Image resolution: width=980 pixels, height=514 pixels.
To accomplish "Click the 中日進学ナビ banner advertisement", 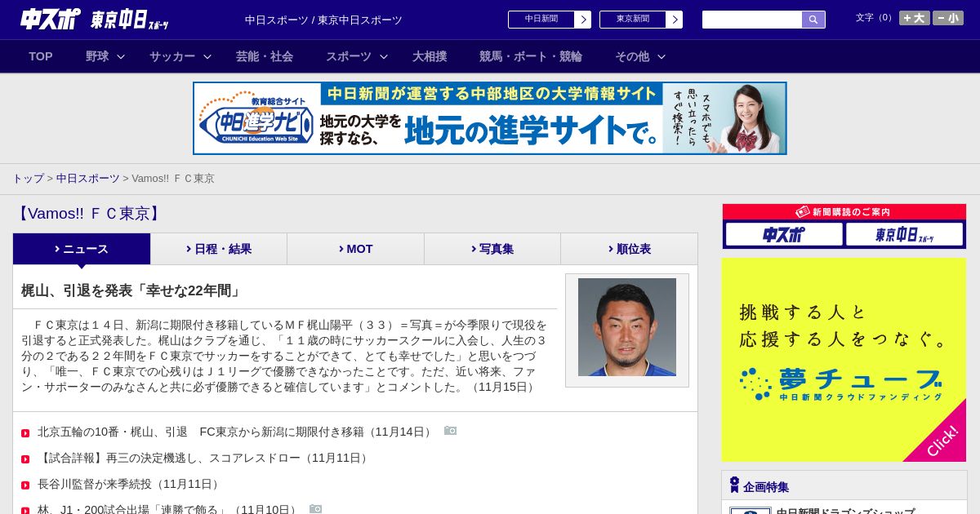I will [x=490, y=118].
